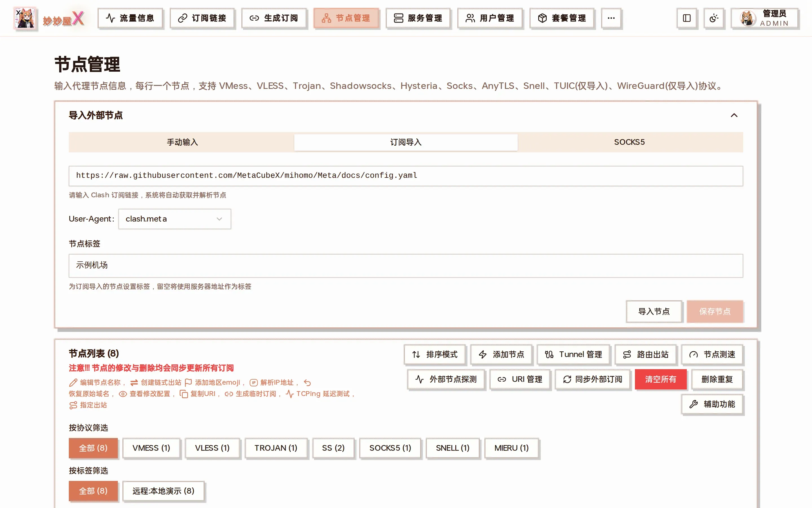Click the 删除重复 button
The height and width of the screenshot is (508, 812).
coord(717,379)
